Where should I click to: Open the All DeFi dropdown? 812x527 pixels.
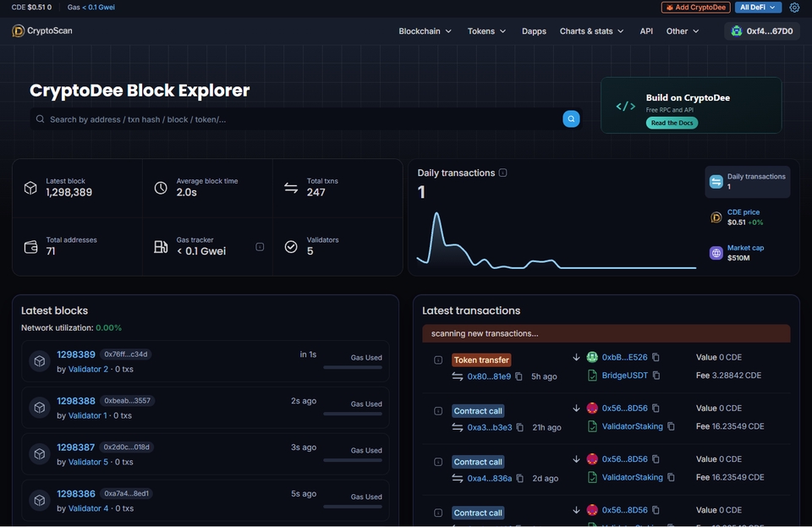pos(758,8)
